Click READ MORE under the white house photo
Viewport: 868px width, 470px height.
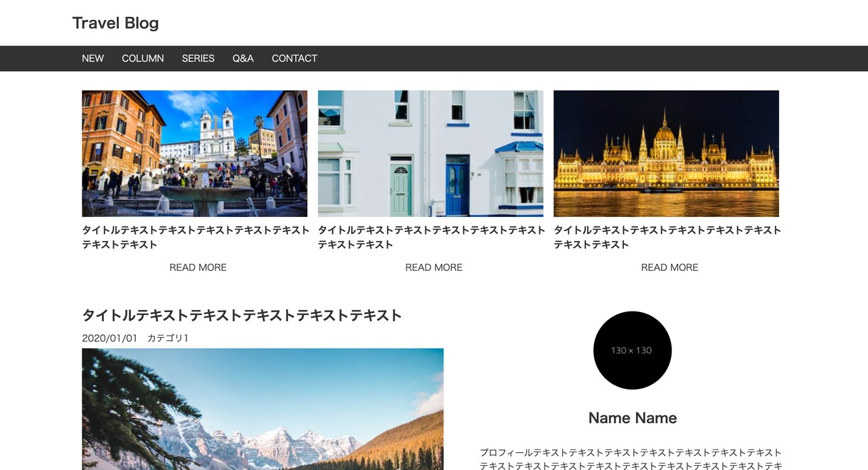tap(434, 267)
